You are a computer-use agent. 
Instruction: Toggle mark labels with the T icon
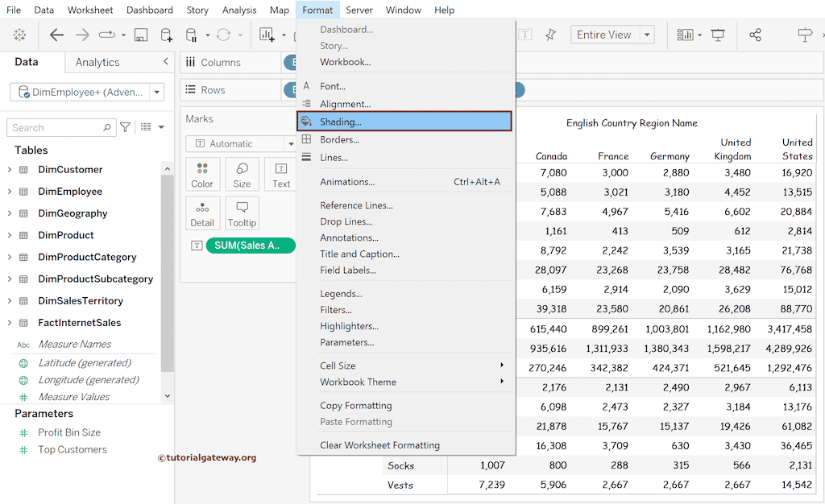point(523,35)
